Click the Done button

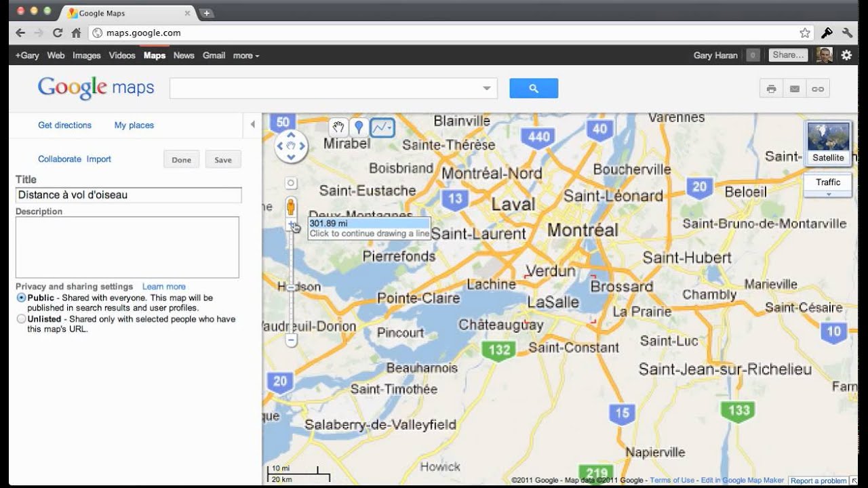[x=181, y=159]
